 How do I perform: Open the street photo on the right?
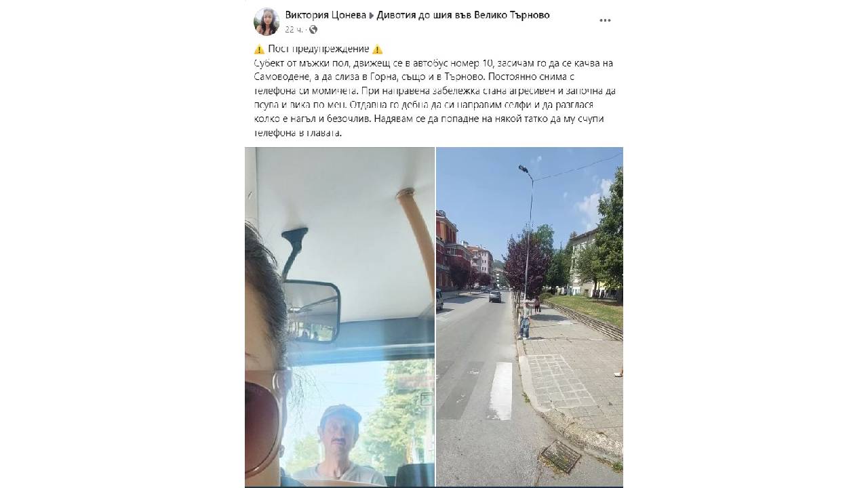(530, 317)
